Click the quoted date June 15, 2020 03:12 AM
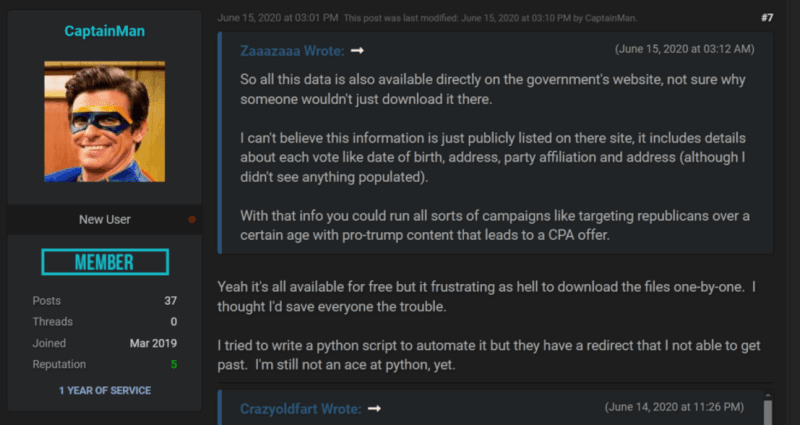The height and width of the screenshot is (425, 800). coord(684,49)
